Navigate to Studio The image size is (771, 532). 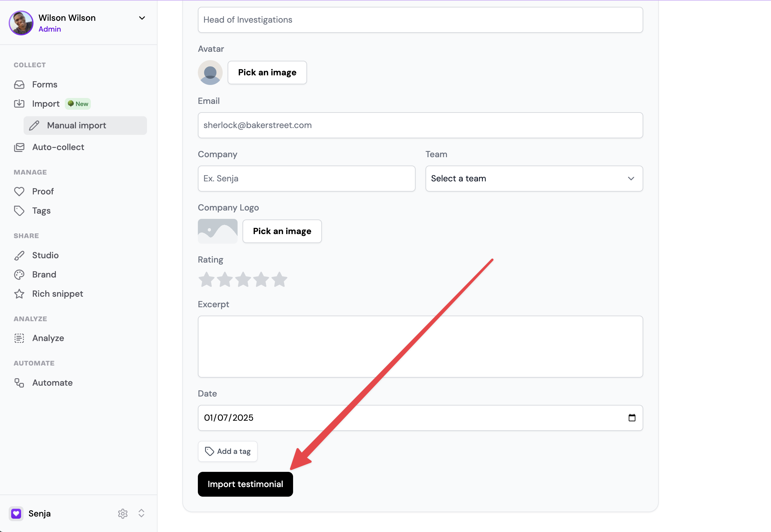45,255
